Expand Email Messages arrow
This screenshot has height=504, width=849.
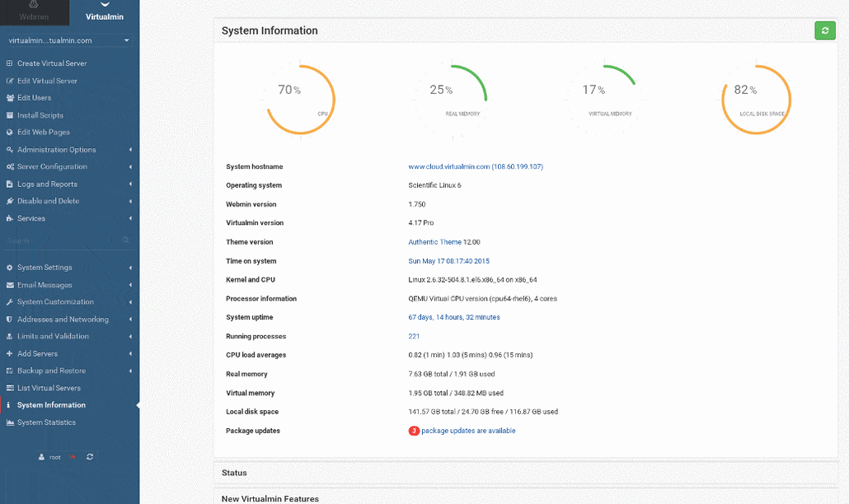130,285
